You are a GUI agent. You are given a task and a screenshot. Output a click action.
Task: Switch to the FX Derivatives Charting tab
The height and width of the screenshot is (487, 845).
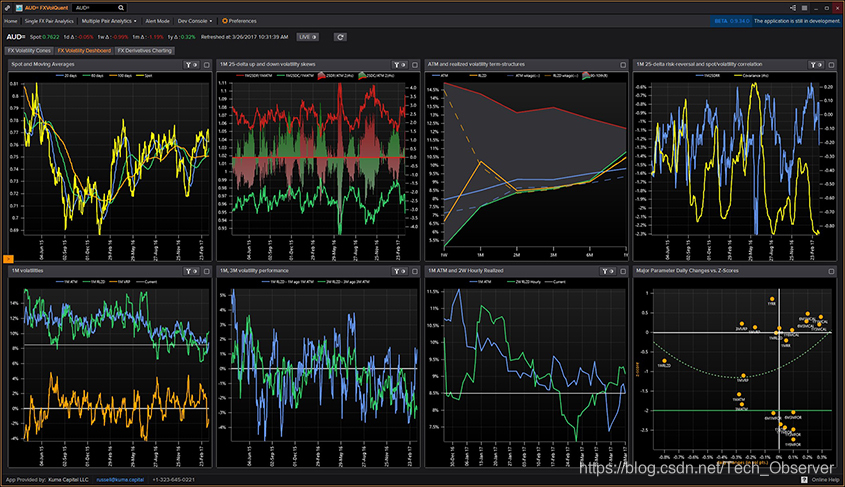click(144, 51)
